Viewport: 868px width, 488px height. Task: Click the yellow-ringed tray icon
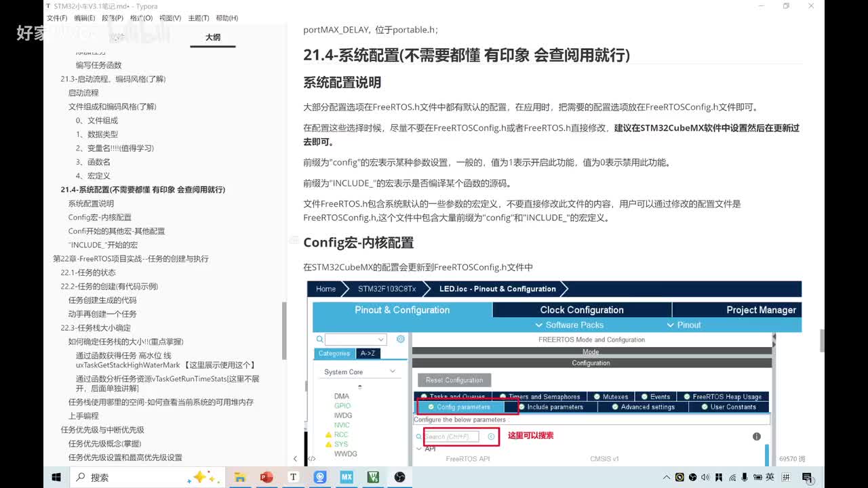(x=680, y=477)
